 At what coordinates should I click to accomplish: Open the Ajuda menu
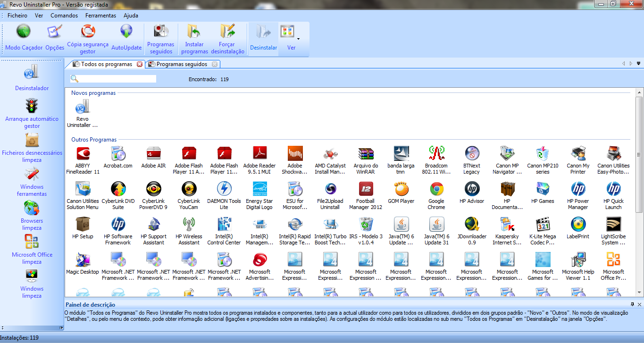coord(131,16)
